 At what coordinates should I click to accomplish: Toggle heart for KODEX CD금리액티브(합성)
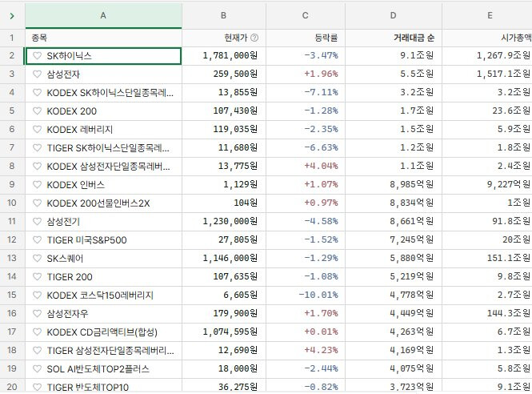tap(37, 332)
